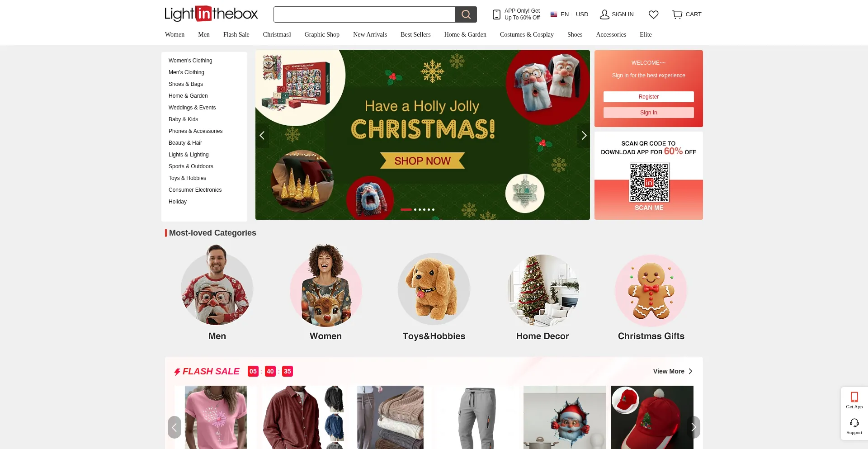Click the Register button

click(648, 97)
